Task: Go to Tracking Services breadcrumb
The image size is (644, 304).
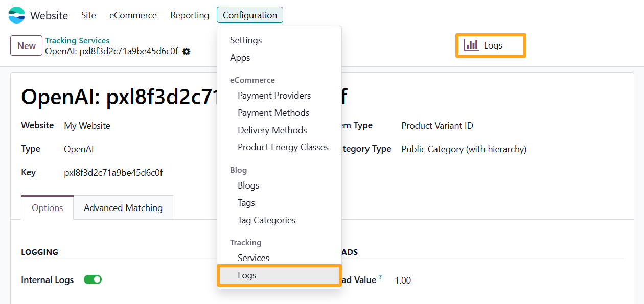Action: (x=77, y=40)
